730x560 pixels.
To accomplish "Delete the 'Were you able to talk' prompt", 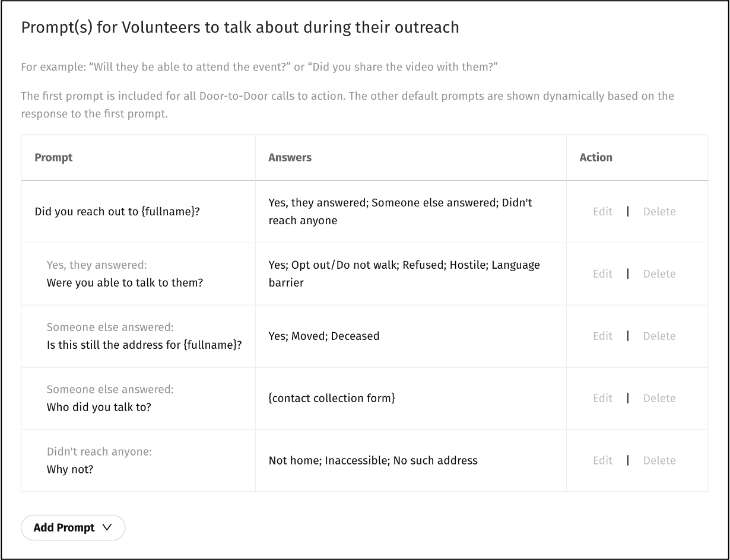I will (659, 274).
